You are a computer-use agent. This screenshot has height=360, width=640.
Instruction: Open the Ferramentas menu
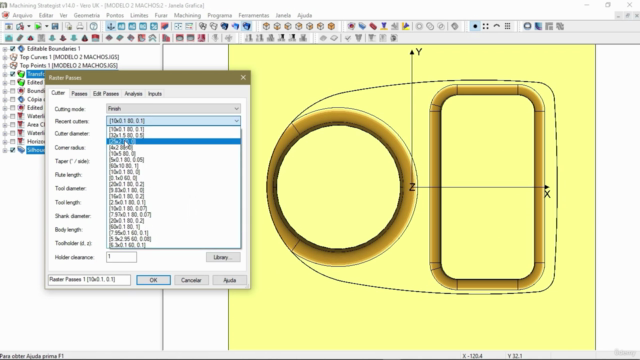pyautogui.click(x=254, y=16)
